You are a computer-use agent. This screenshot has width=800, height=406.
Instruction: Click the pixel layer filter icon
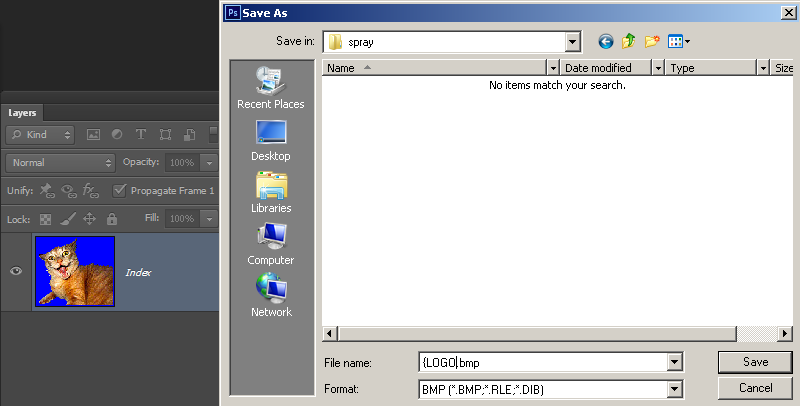(93, 135)
